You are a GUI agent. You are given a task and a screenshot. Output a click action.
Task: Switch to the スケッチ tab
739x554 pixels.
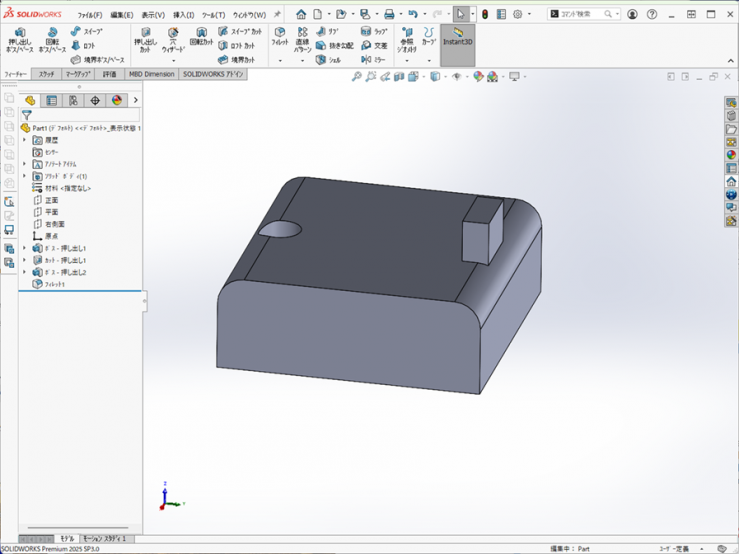click(46, 74)
